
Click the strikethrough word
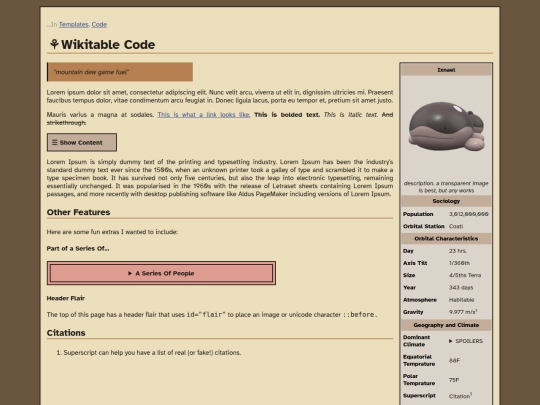click(66, 123)
